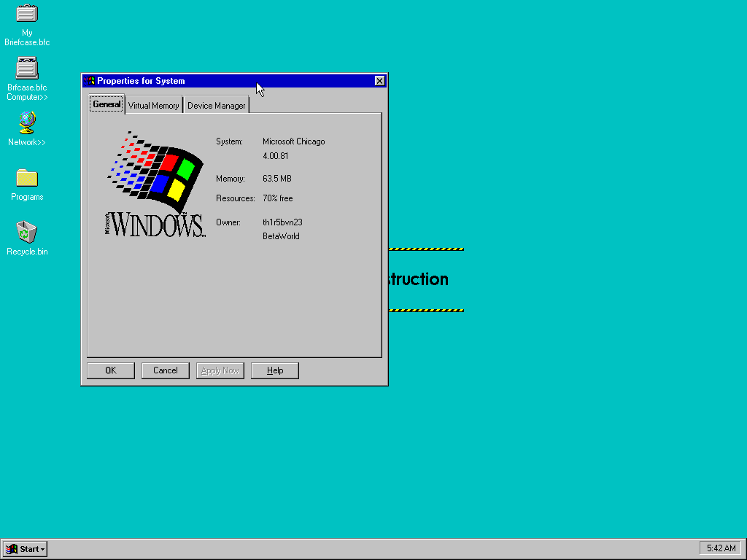Viewport: 747px width, 560px height.
Task: Click the system menu icon on the Properties title bar
Action: pyautogui.click(x=89, y=80)
